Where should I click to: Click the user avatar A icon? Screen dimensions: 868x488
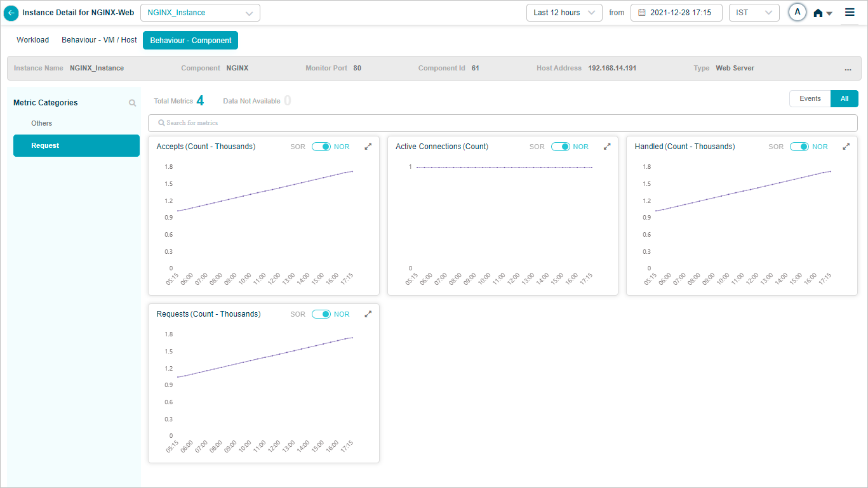(x=797, y=13)
